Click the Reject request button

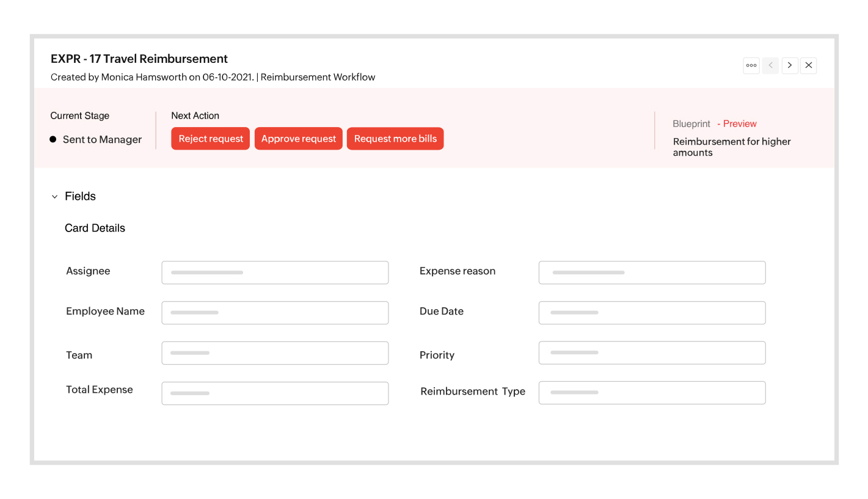[x=211, y=139]
